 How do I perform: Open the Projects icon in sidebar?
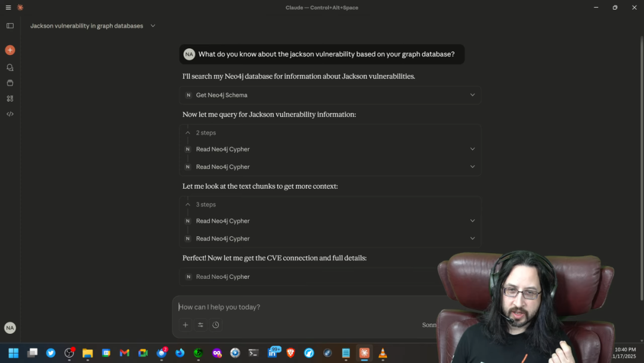(x=10, y=83)
